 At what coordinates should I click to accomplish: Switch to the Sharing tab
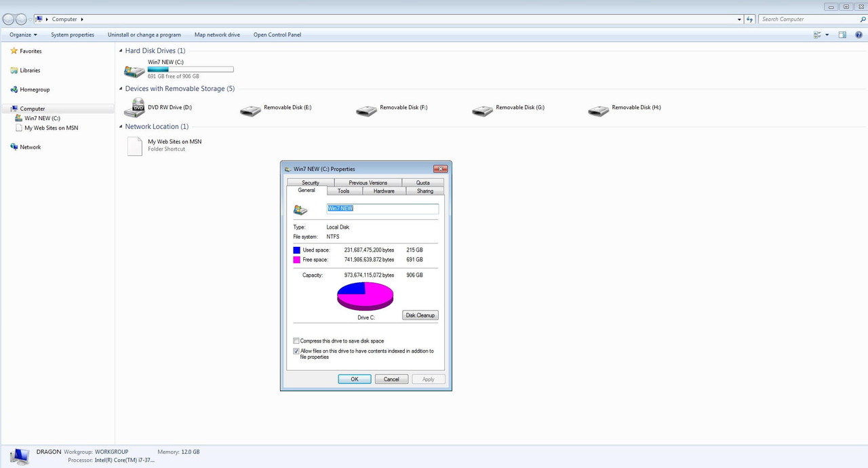(x=425, y=191)
